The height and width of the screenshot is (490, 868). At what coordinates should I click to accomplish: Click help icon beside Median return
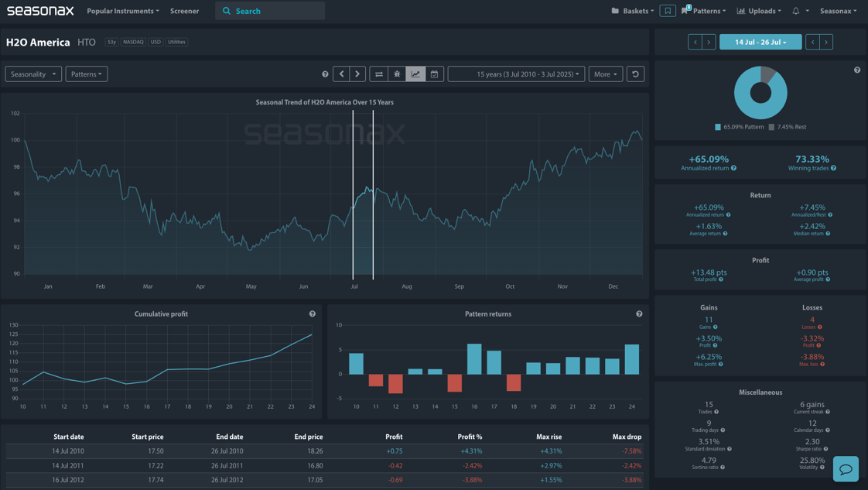pyautogui.click(x=828, y=234)
